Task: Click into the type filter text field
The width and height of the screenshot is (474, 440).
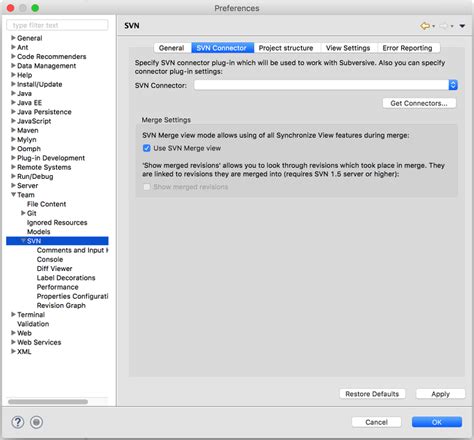Action: click(x=57, y=25)
